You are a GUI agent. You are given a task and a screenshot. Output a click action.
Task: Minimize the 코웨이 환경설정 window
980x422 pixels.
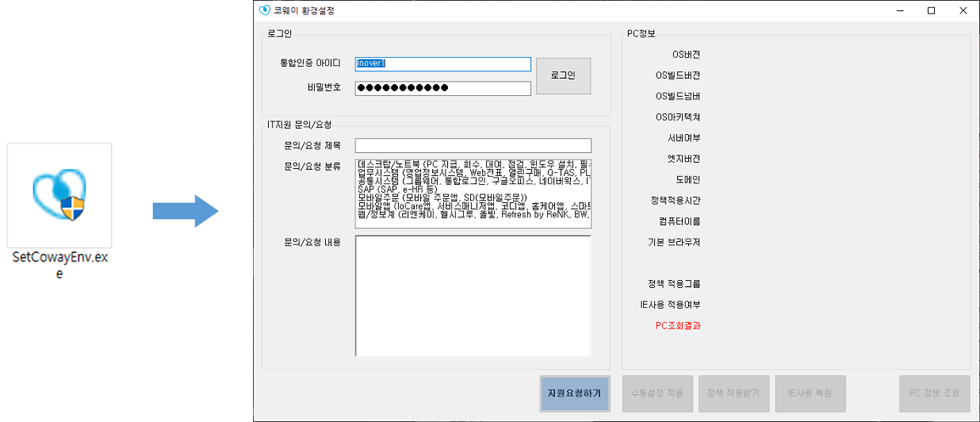pos(902,11)
